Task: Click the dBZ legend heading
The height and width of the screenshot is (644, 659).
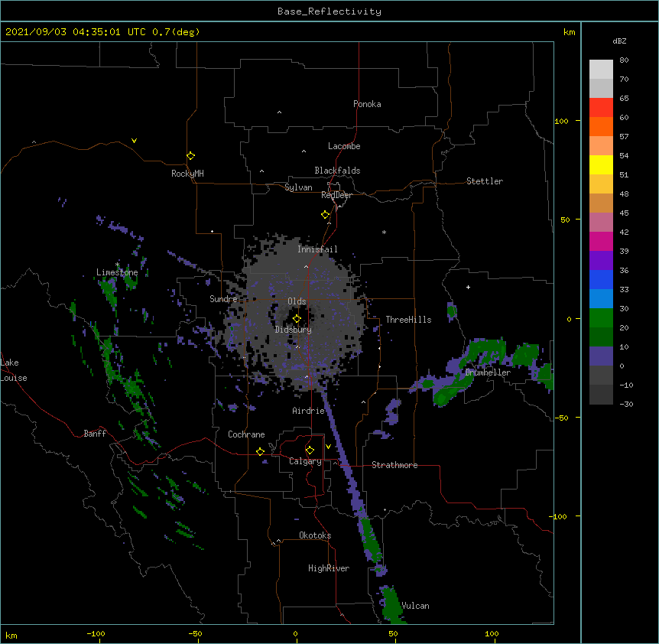Action: pyautogui.click(x=619, y=41)
